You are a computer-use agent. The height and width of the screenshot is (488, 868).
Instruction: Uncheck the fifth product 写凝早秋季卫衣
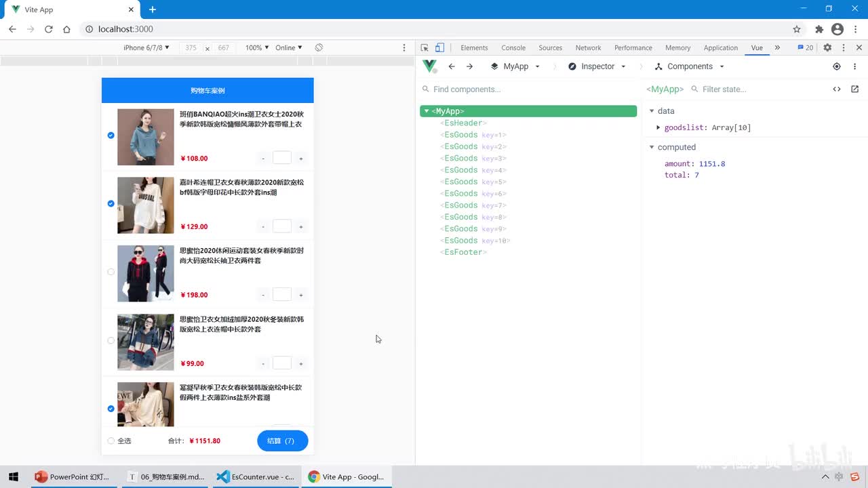pos(111,409)
